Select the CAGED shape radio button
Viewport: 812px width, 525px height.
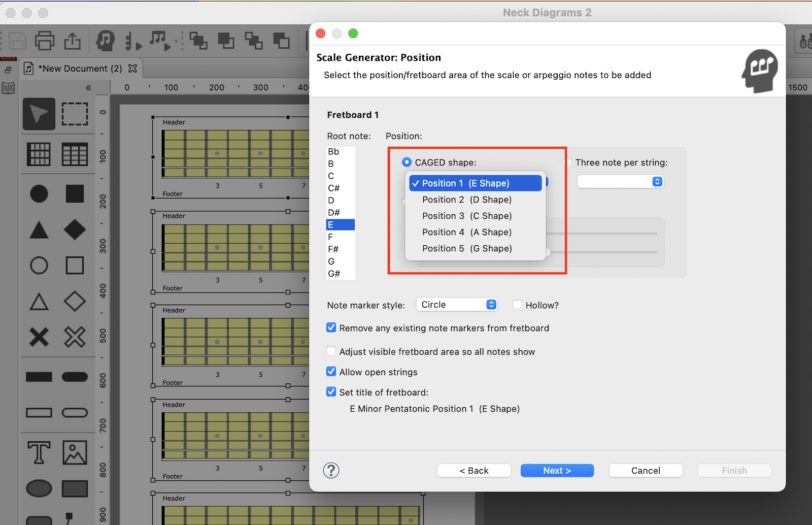click(x=407, y=162)
